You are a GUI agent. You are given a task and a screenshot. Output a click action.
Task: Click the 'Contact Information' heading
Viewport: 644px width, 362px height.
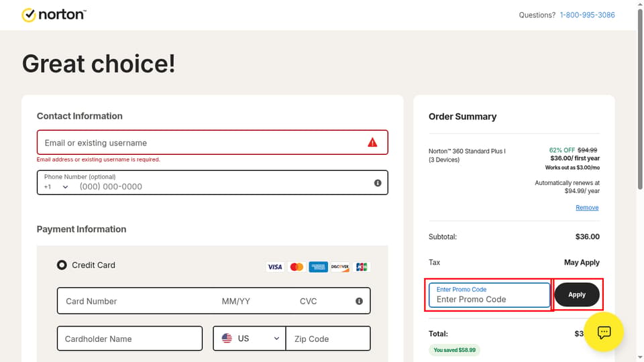coord(80,116)
